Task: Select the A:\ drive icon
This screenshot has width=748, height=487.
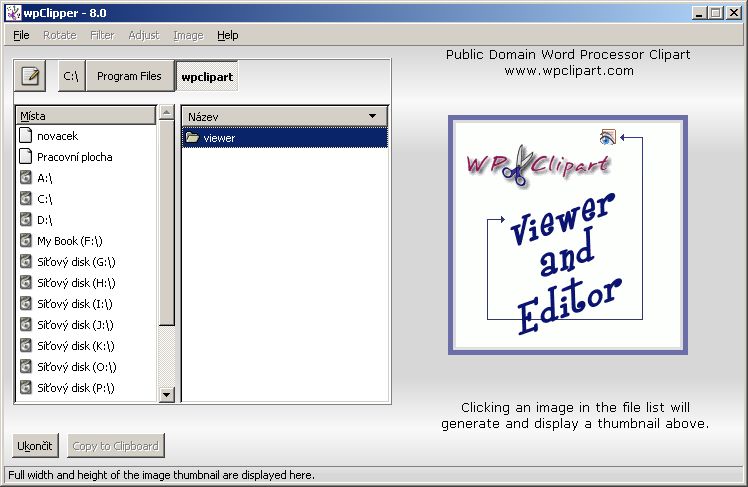Action: coord(26,178)
